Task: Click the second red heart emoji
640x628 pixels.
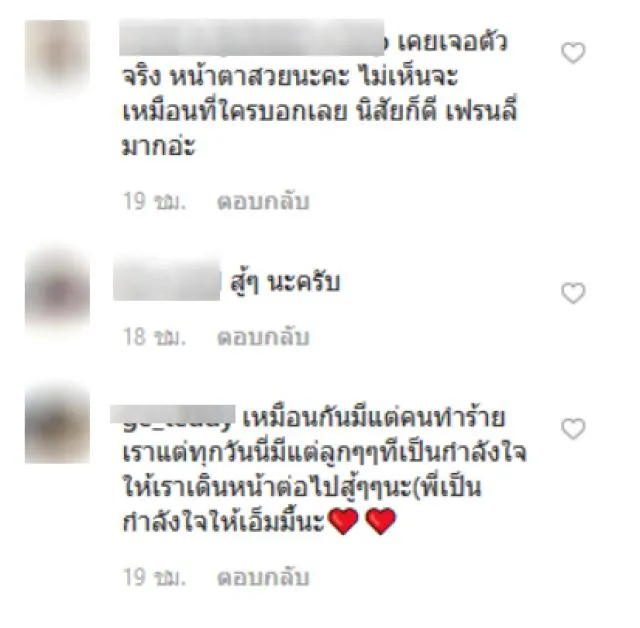Action: click(x=380, y=521)
